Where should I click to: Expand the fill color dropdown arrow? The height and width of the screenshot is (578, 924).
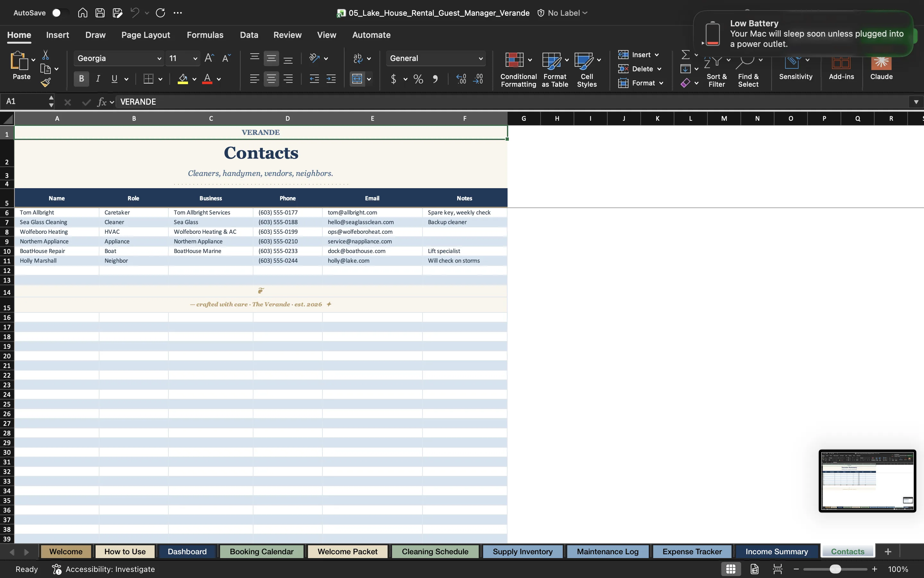[x=194, y=80]
